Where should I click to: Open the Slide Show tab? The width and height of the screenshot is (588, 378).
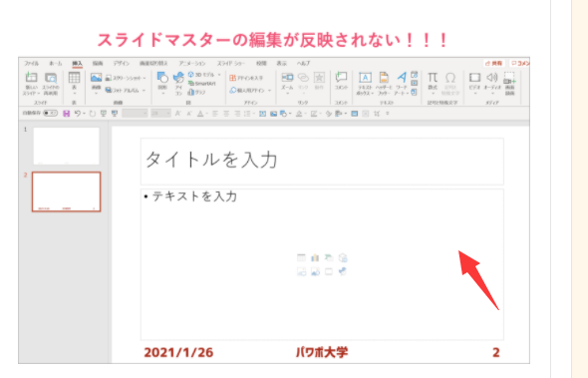pyautogui.click(x=230, y=63)
